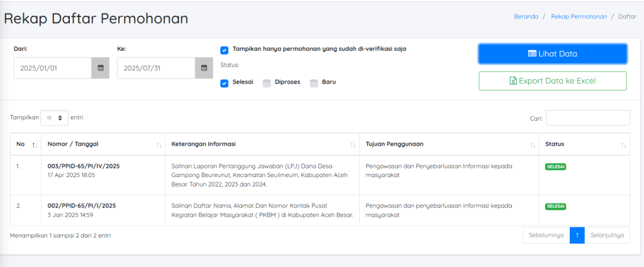Enable the Baru status checkbox
This screenshot has height=267, width=644.
(x=314, y=84)
